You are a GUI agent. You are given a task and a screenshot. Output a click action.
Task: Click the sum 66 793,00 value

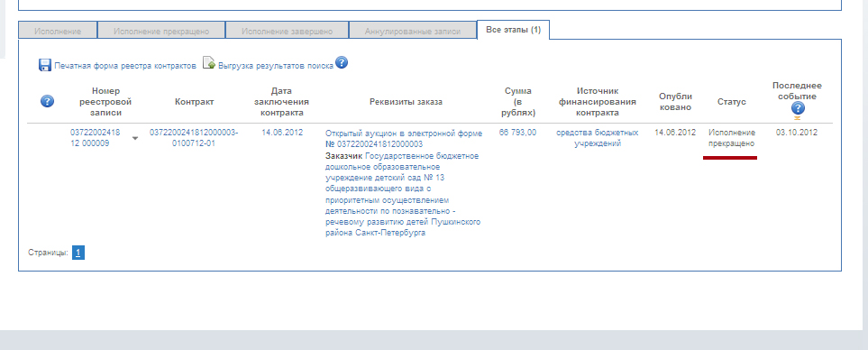coord(517,133)
